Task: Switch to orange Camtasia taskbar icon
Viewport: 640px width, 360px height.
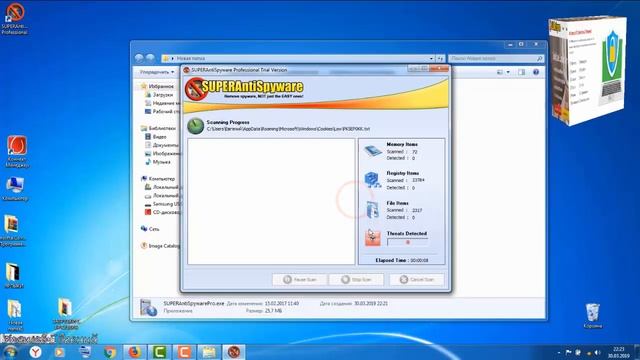Action: click(184, 352)
